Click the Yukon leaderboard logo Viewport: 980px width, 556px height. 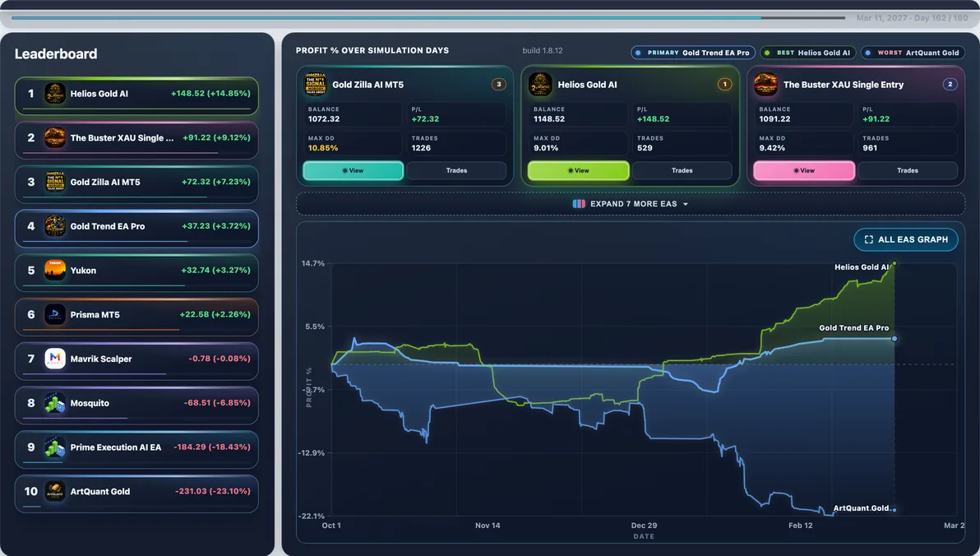pyautogui.click(x=55, y=270)
